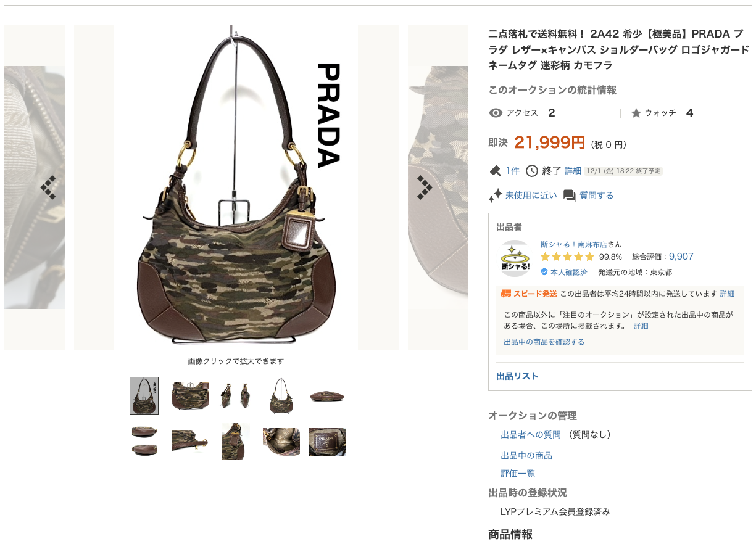Click the bid gavel icon
Screen dimensions: 756x552
tap(495, 171)
